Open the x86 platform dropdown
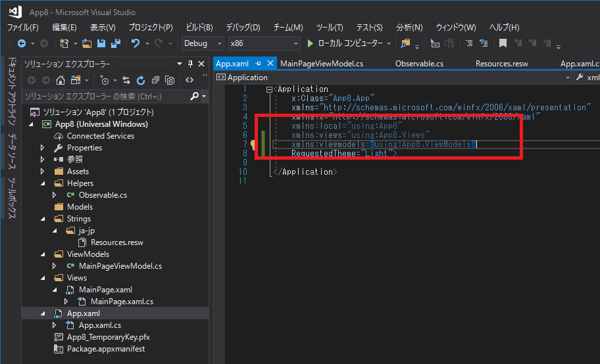Image resolution: width=600 pixels, height=364 pixels. pyautogui.click(x=264, y=43)
